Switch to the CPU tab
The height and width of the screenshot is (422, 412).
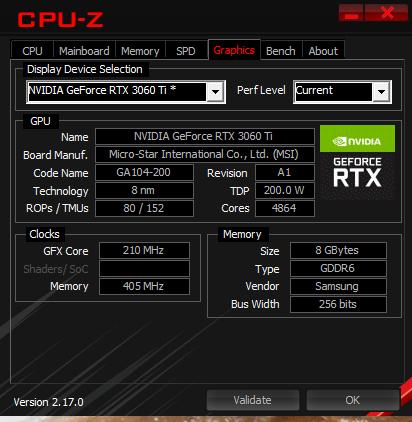32,51
